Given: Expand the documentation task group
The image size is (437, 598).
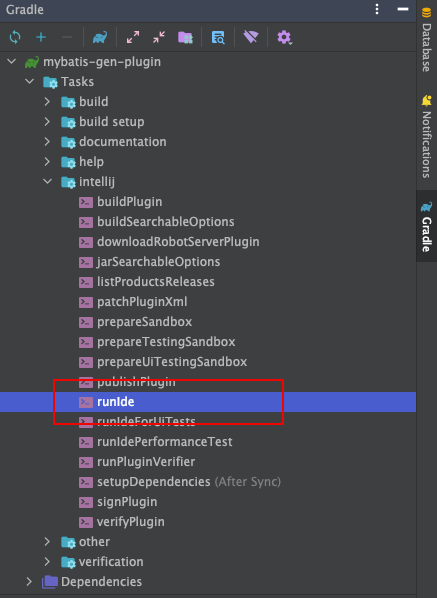Looking at the screenshot, I should tap(47, 141).
